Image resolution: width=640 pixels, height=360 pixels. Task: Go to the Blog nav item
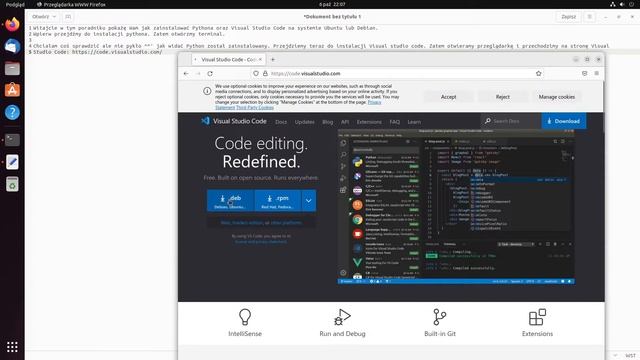click(x=328, y=122)
